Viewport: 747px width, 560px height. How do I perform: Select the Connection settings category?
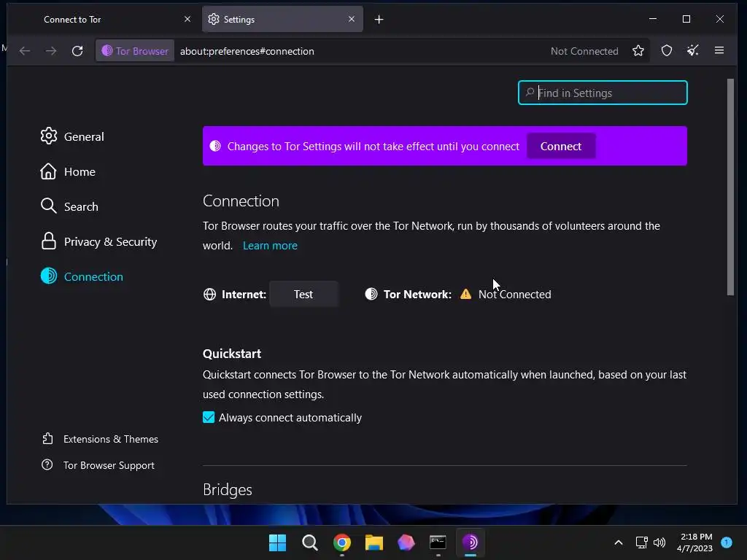82,276
